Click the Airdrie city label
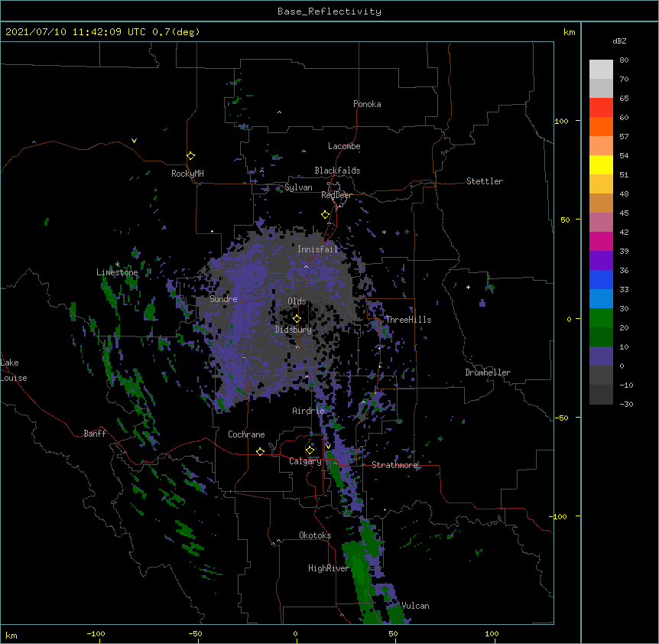This screenshot has height=644, width=659. tap(308, 411)
